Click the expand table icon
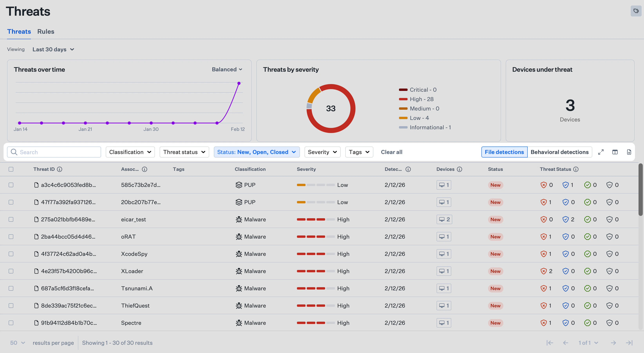Viewport: 644px width, 353px height. pyautogui.click(x=601, y=152)
